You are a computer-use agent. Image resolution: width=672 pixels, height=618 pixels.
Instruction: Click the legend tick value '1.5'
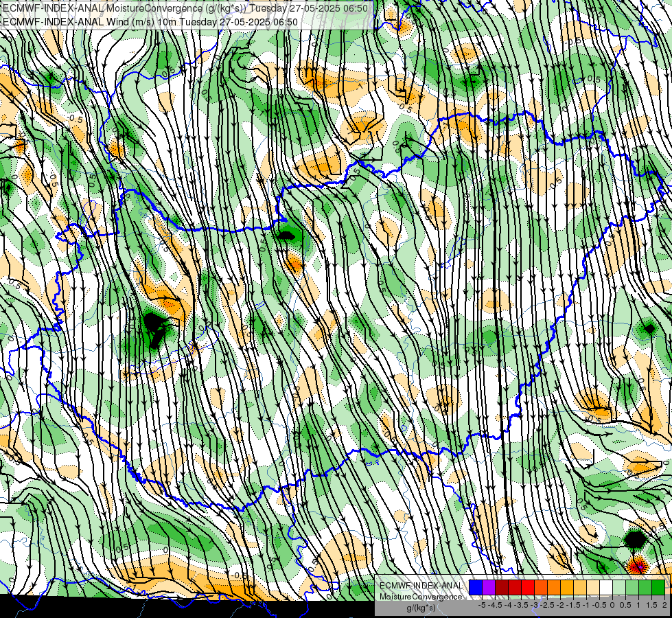[x=651, y=605]
